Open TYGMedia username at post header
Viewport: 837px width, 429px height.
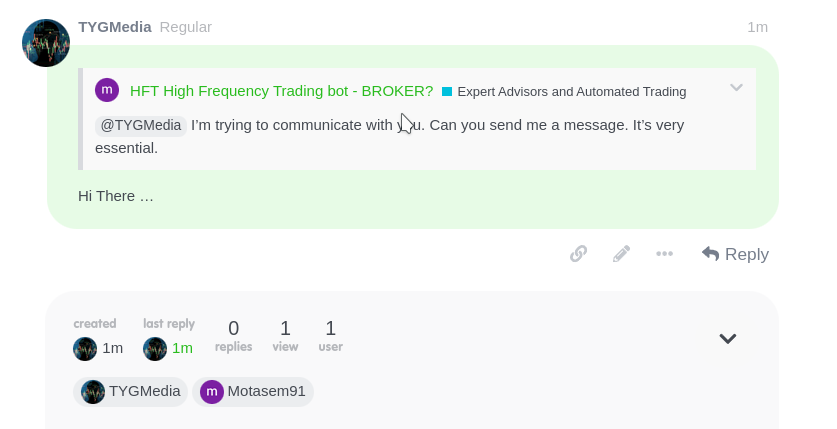(x=115, y=27)
